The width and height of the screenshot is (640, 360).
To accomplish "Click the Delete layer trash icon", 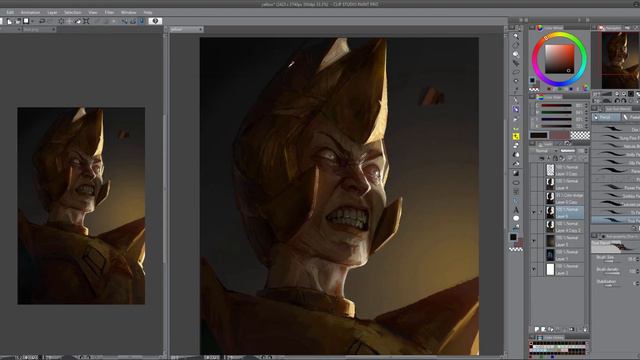I will (585, 329).
